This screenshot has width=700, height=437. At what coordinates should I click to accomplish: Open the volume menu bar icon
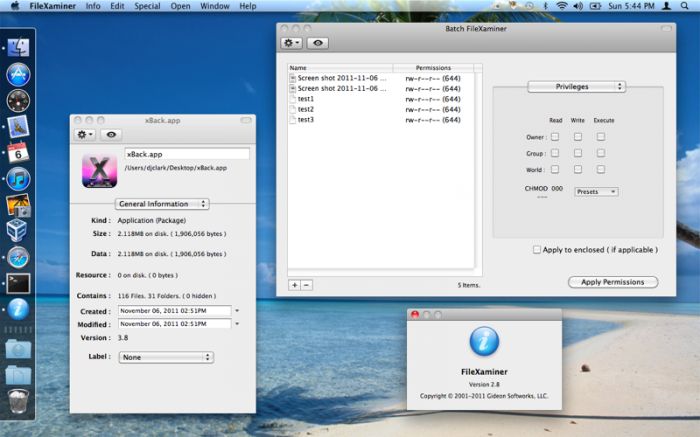[578, 6]
